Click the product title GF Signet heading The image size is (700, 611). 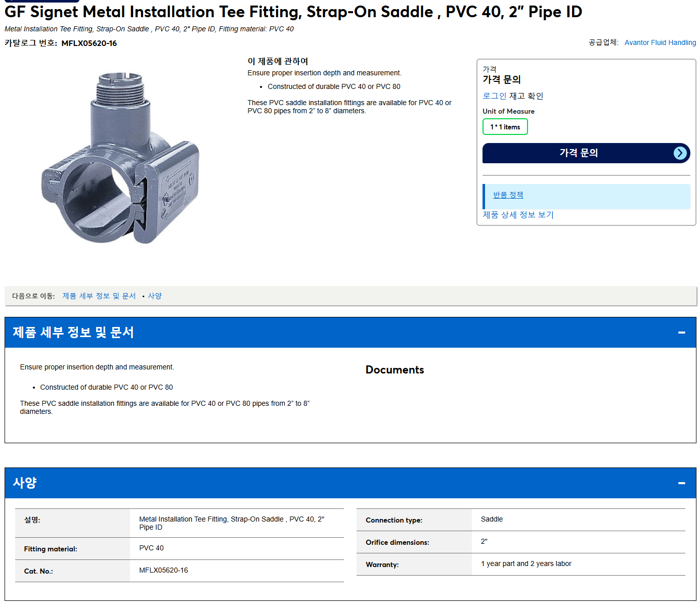click(x=293, y=12)
